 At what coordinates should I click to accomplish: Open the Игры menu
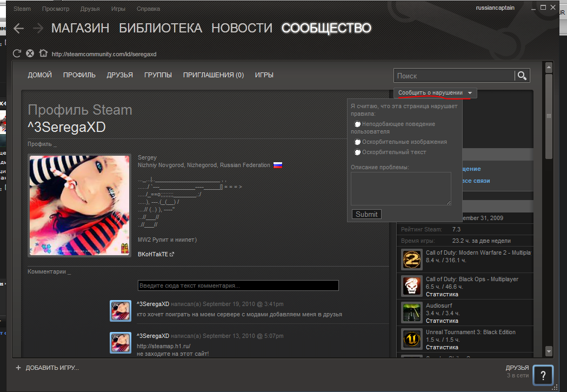point(118,9)
